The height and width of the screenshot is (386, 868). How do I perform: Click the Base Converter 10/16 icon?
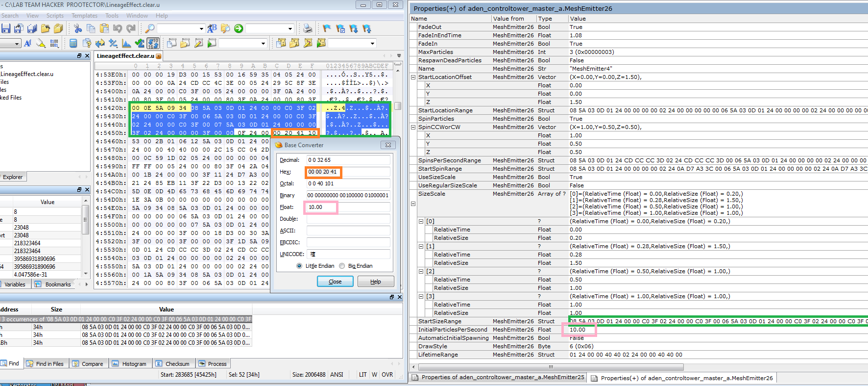click(x=153, y=43)
